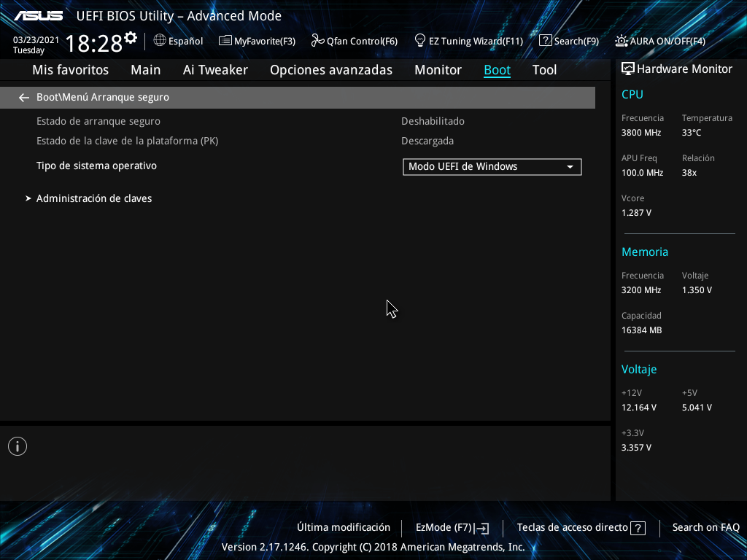Viewport: 747px width, 560px height.
Task: Open the Mis favoritos tab
Action: point(71,70)
